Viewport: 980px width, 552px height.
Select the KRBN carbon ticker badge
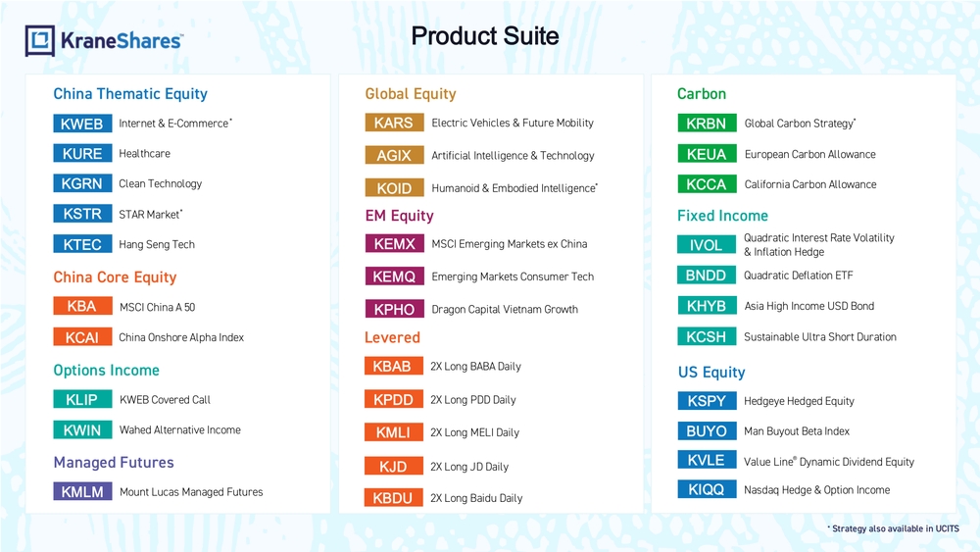706,124
